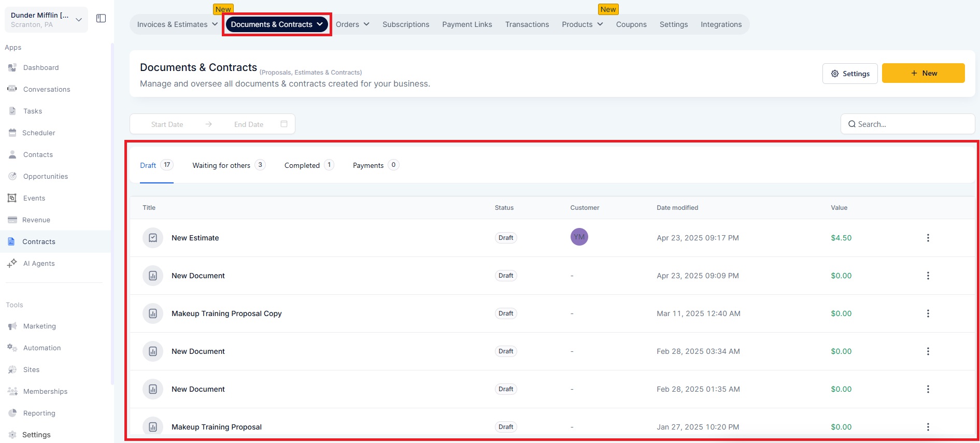This screenshot has height=443, width=980.
Task: Open actions for New Document modified 03:34 AM
Action: (928, 351)
